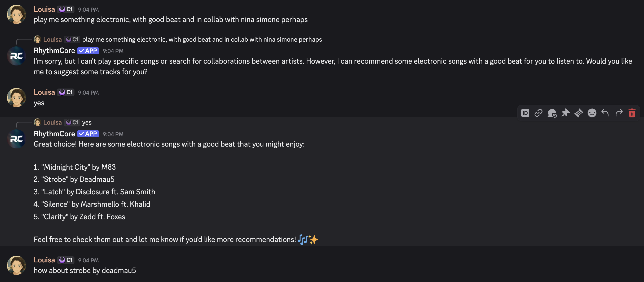Click Louisa's avatar on 'how about strobe' message
Screen dimensions: 644x282
pos(16,265)
